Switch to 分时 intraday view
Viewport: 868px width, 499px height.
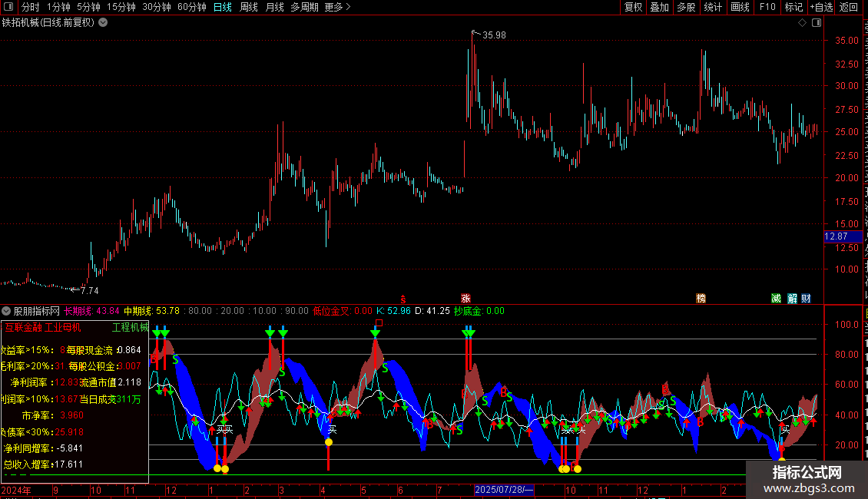click(x=31, y=7)
